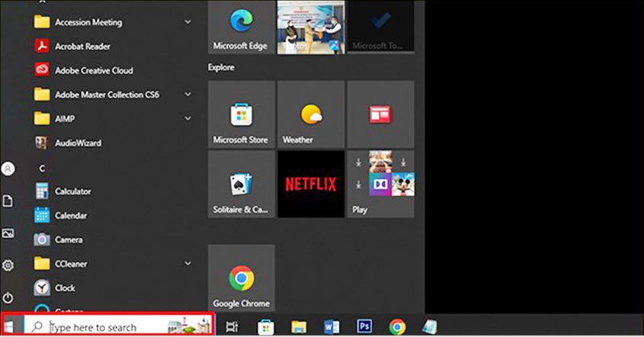Open Google Chrome from the taskbar

pos(397,327)
